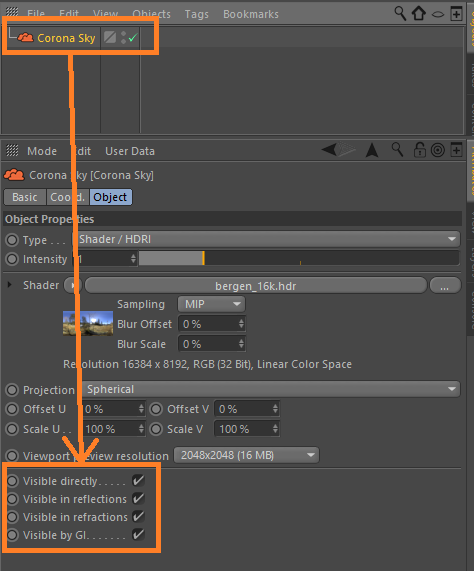Toggle the Visible in reflections checkbox
474x571 pixels.
click(138, 499)
